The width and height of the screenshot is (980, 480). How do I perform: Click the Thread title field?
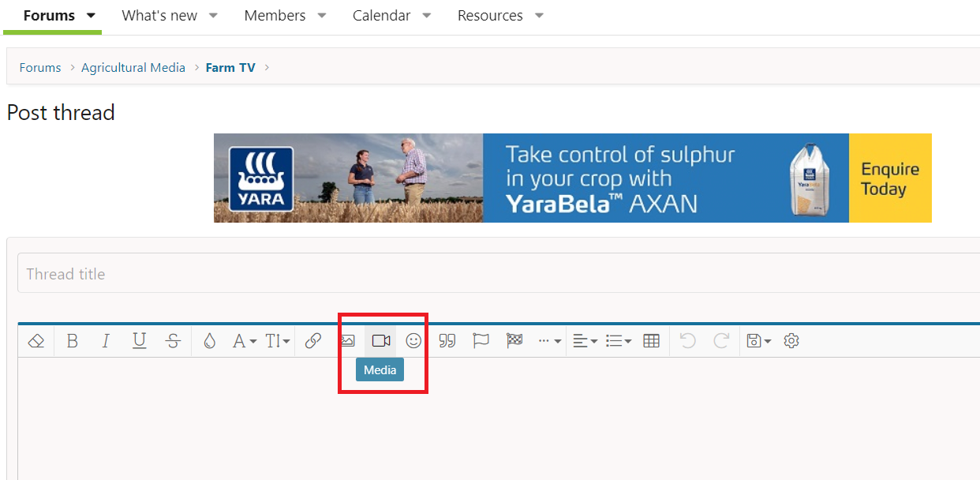(x=499, y=273)
